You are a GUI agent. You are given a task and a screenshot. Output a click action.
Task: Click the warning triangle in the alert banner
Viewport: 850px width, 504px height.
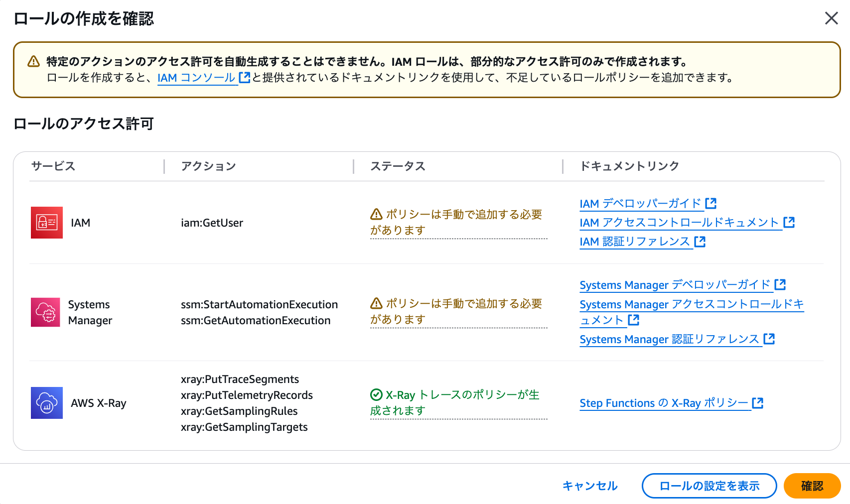pos(33,61)
